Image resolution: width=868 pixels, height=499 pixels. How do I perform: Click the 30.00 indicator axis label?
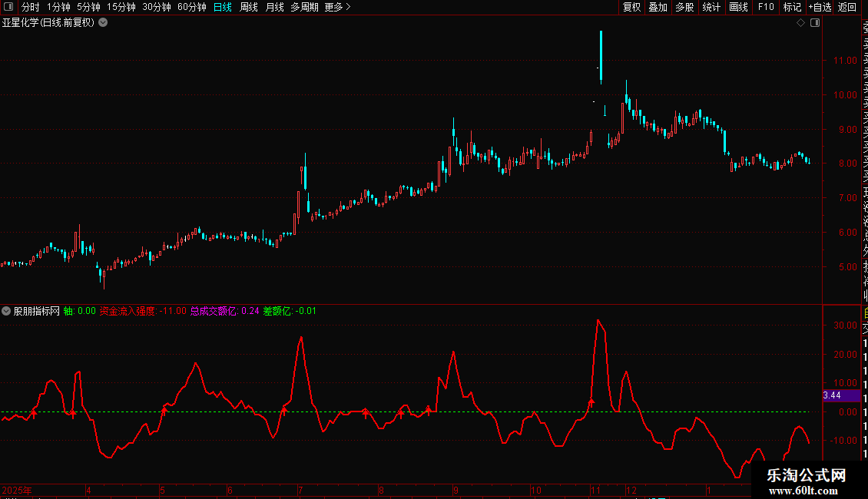(x=845, y=326)
